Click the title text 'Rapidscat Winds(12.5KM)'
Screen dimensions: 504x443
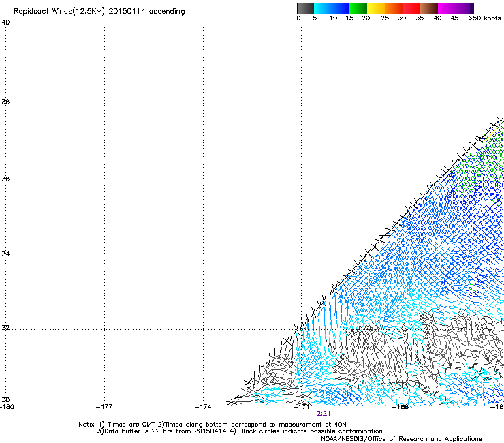coord(59,12)
